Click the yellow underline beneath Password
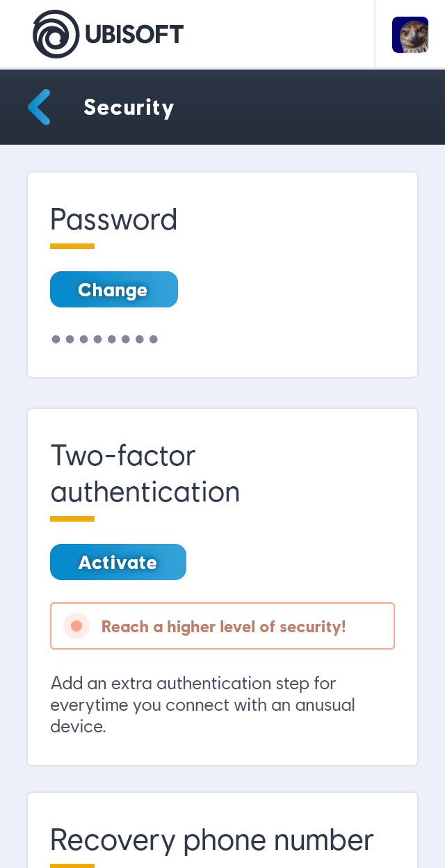Screen dimensions: 445x868 point(72,246)
